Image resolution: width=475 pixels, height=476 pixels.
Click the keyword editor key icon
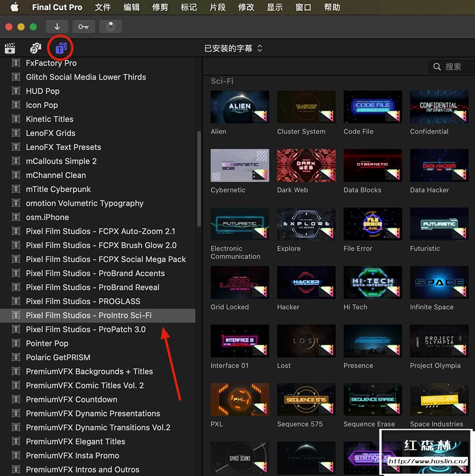pyautogui.click(x=84, y=27)
